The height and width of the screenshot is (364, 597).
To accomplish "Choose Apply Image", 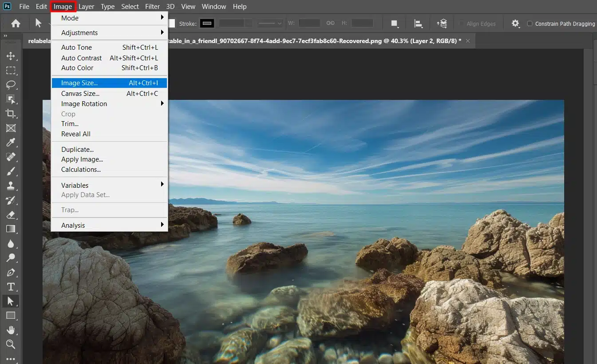I will click(109, 159).
